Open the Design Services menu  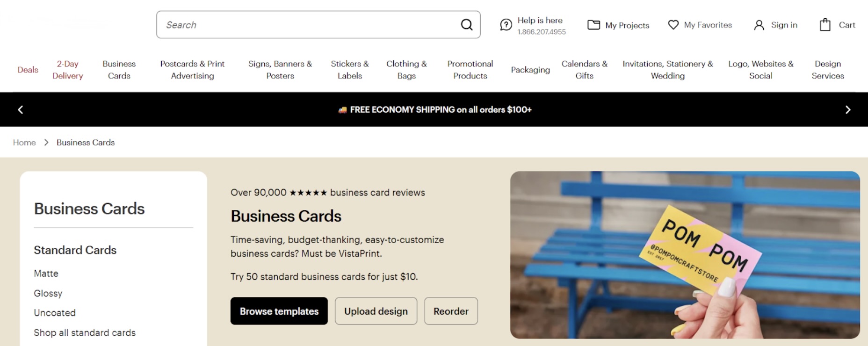[827, 70]
